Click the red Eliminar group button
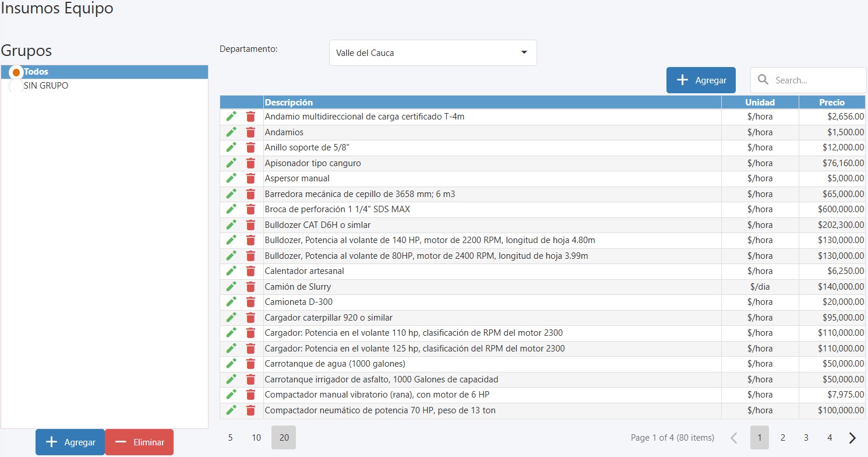Viewport: 868px width, 457px height. pos(139,442)
